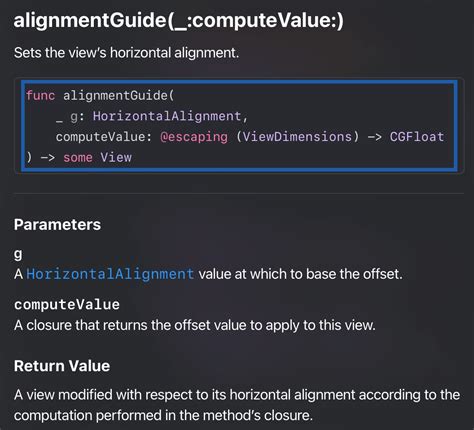Click the summary text Sets the view's horizontal alignment
Viewport: 474px width, 430px height.
point(126,53)
